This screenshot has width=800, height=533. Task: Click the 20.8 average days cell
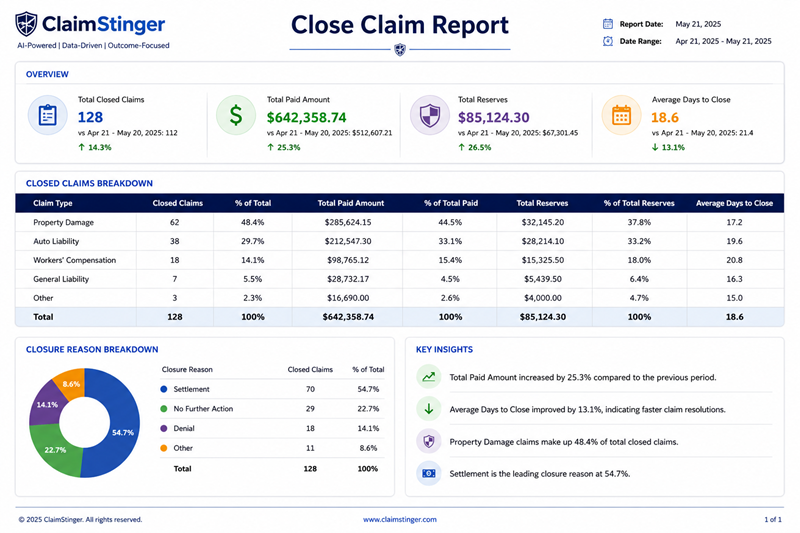pyautogui.click(x=734, y=260)
